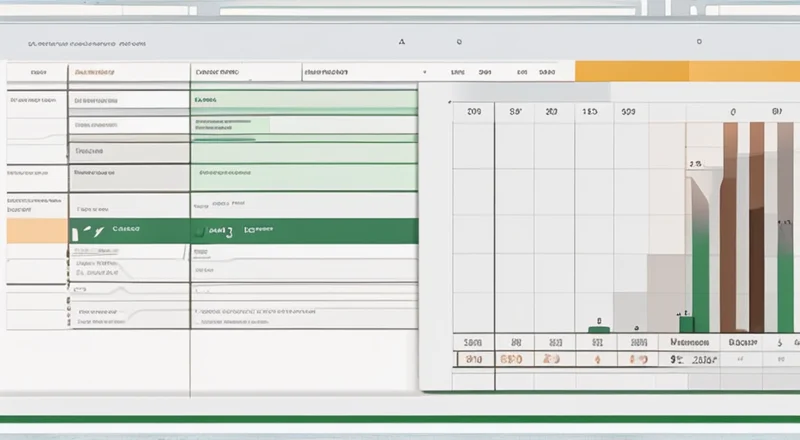This screenshot has width=800, height=440.
Task: Click the gray cell above the left horizontal divider
Action: 128,151
